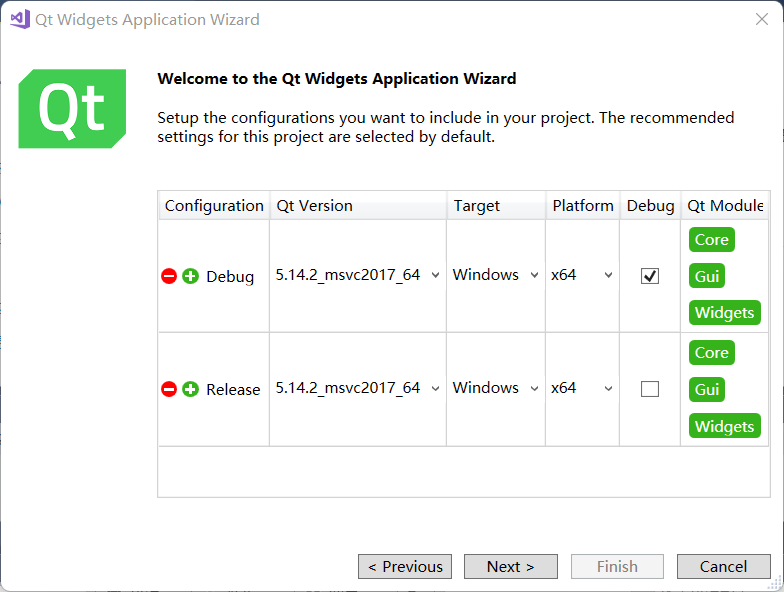Uncheck the Debug checkbox in the Debug row
784x592 pixels.
pos(650,276)
